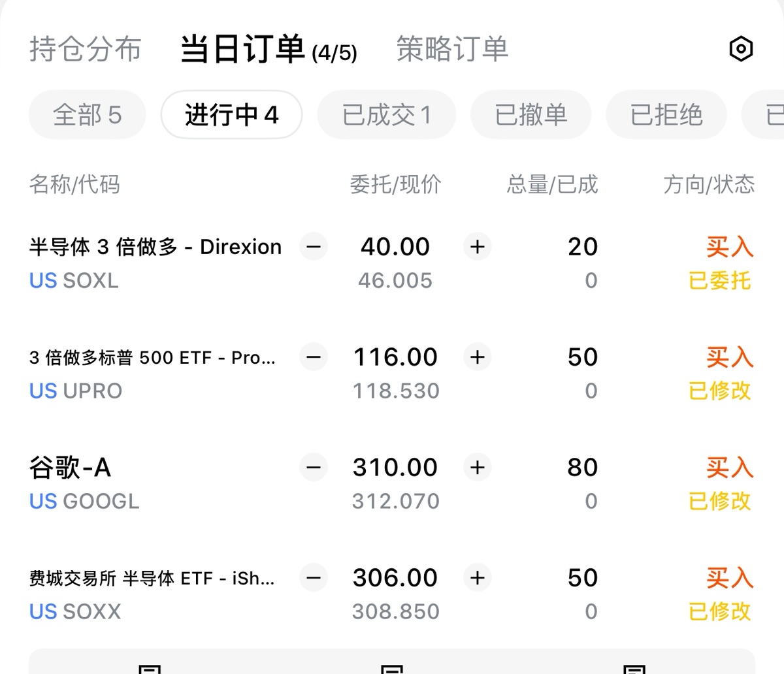
Task: Switch to the 持仓分布 tab
Action: [x=85, y=50]
